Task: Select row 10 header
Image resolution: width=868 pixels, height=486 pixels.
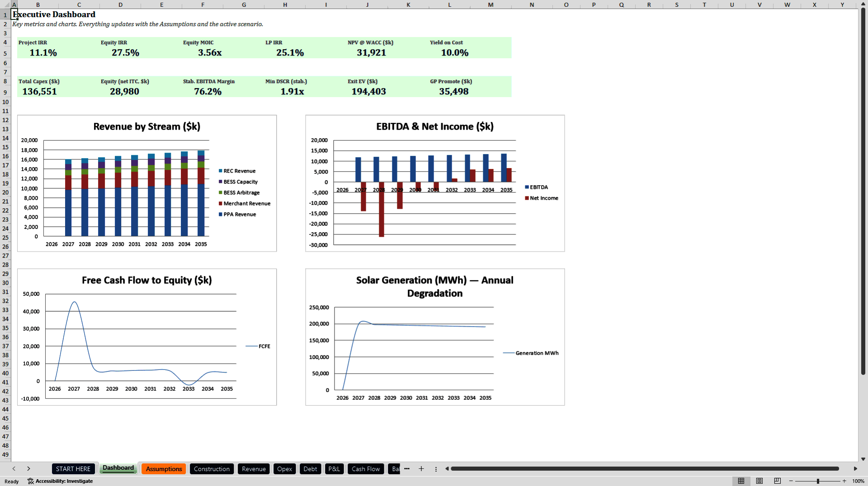Action: (5, 102)
